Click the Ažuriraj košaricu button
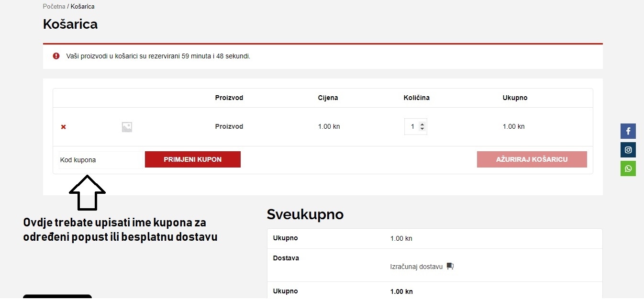Screen dimensions: 644x302 pos(532,159)
